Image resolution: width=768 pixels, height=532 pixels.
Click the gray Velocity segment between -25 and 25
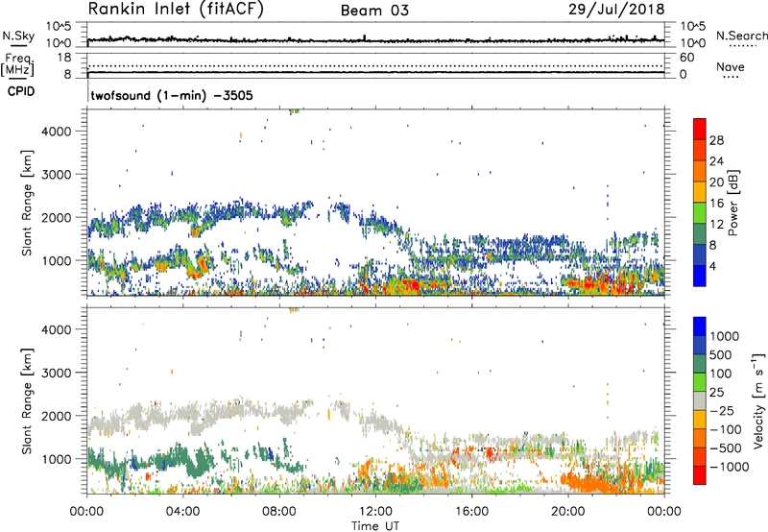point(700,400)
